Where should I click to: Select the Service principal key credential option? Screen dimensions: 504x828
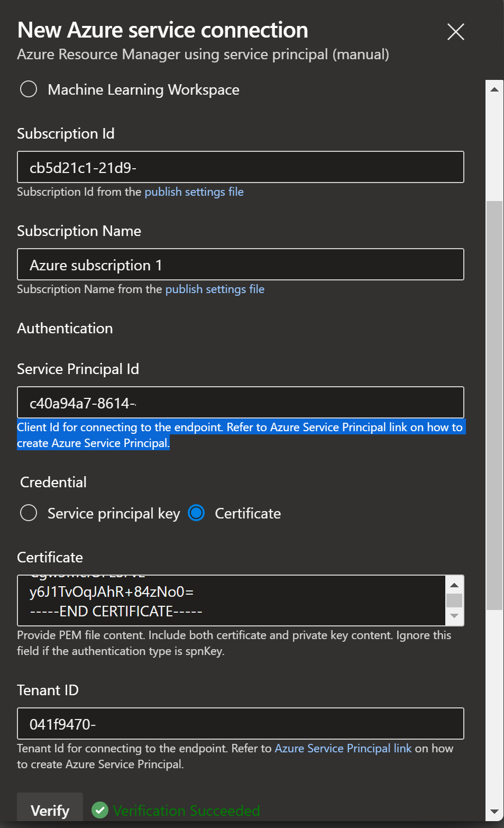click(x=29, y=513)
